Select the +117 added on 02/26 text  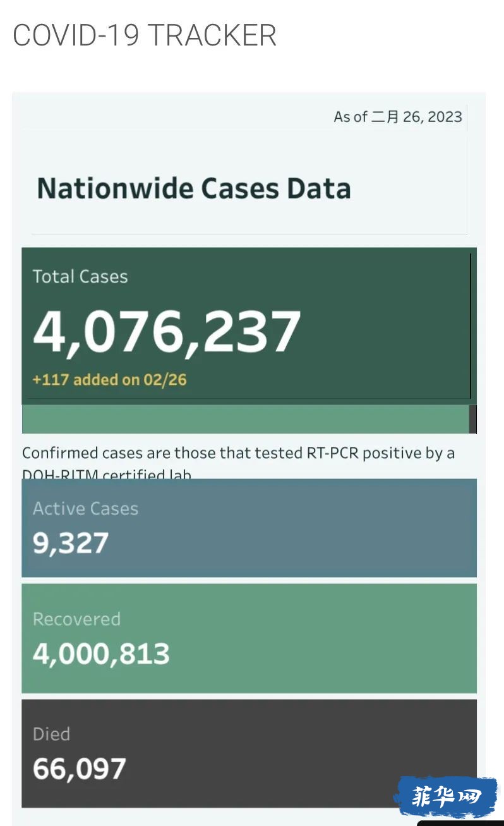109,380
